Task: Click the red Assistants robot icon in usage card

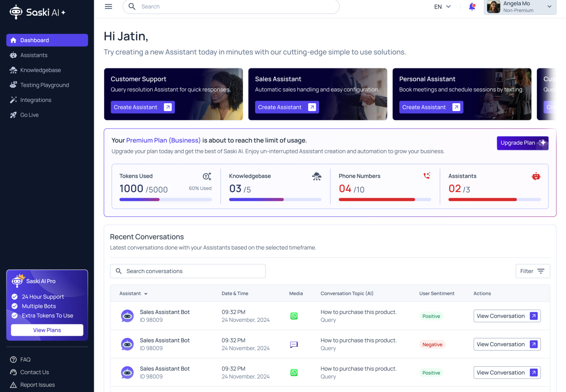Action: (536, 176)
